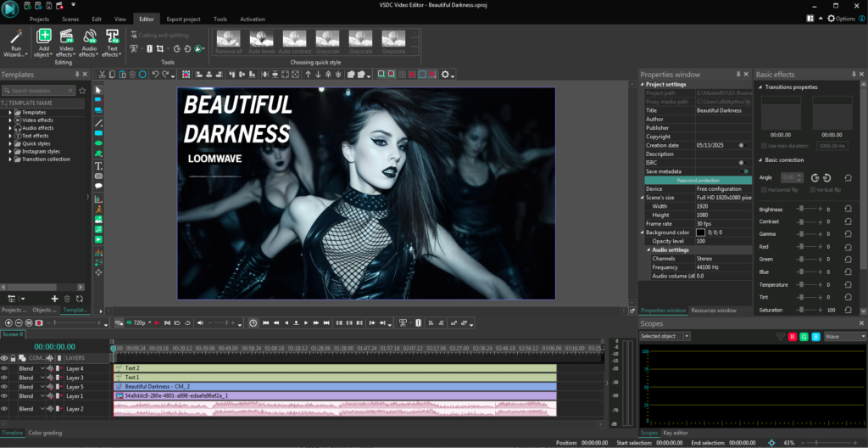Screen dimensions: 868x448
Task: Click the star favorites icon in Templates
Action: [82, 91]
